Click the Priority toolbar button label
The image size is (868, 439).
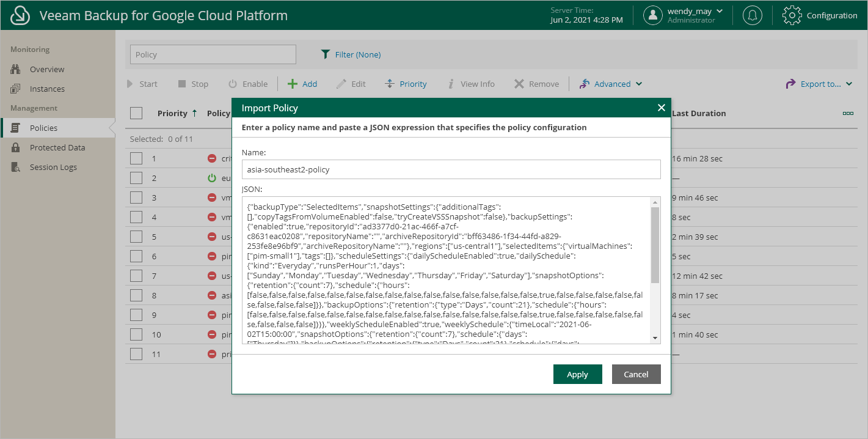click(414, 84)
